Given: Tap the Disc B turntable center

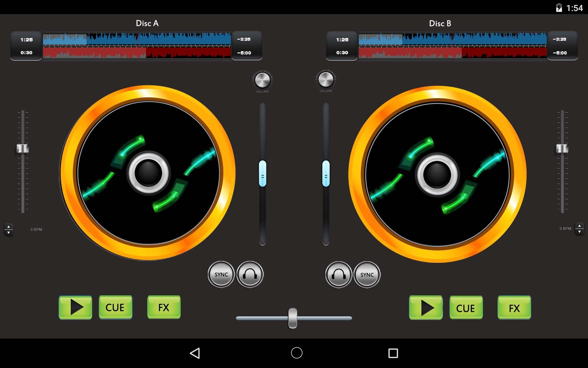Looking at the screenshot, I should click(x=437, y=174).
